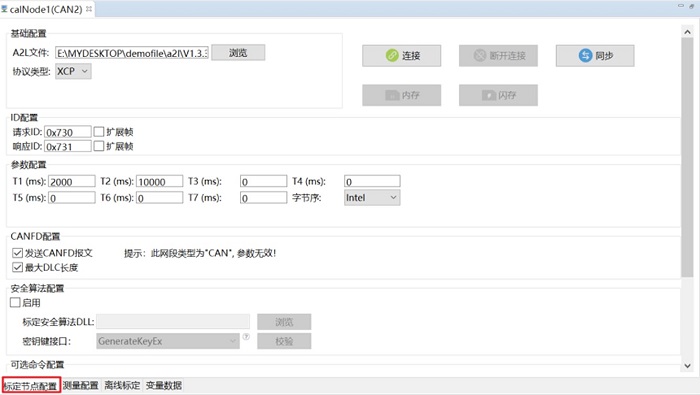Viewport: 700px width, 395px height.
Task: Enable 扩展帧 checkbox for 请求ID
Action: [99, 132]
